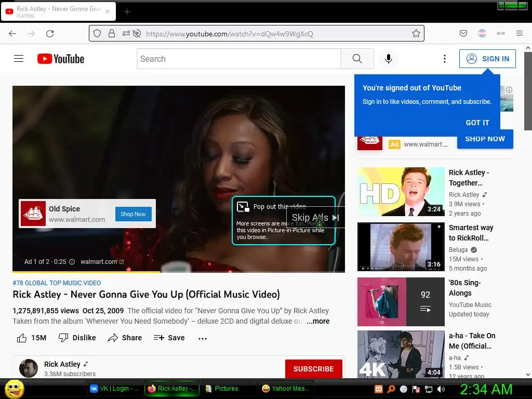Share the video using Share button
The width and height of the screenshot is (532, 399).
click(125, 338)
